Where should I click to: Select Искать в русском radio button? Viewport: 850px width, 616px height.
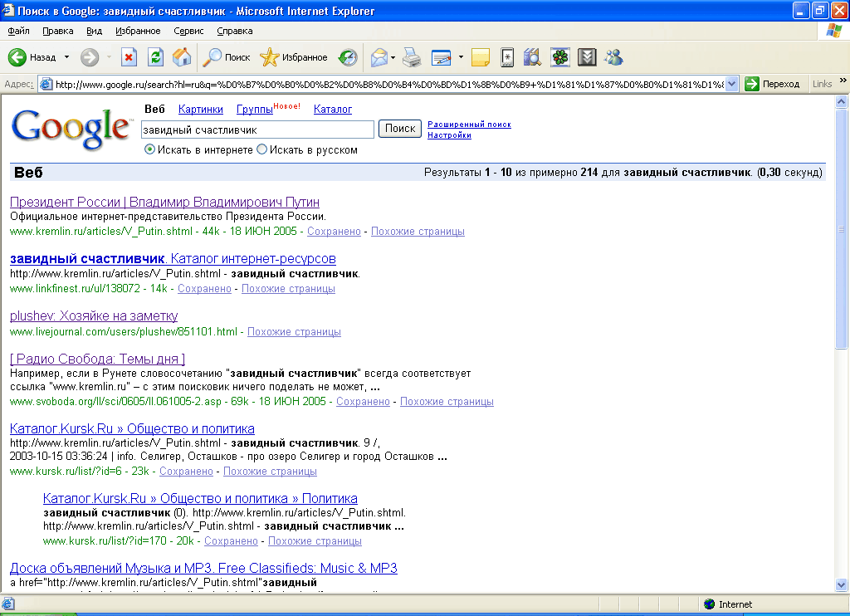pyautogui.click(x=261, y=149)
